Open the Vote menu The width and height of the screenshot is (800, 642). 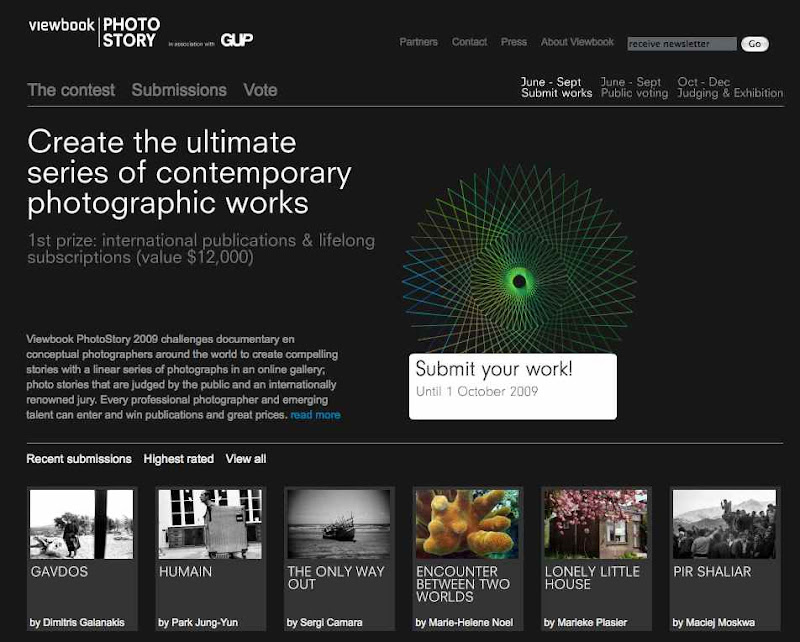pos(260,90)
